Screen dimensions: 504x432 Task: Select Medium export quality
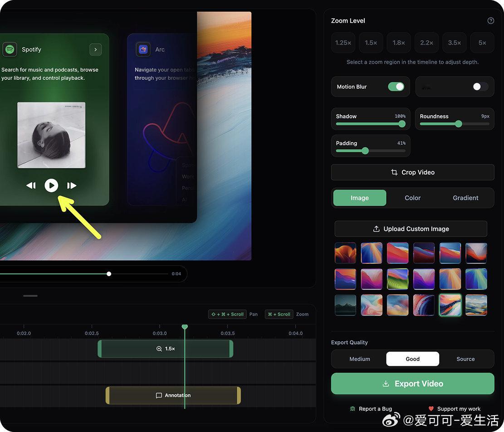tap(359, 359)
